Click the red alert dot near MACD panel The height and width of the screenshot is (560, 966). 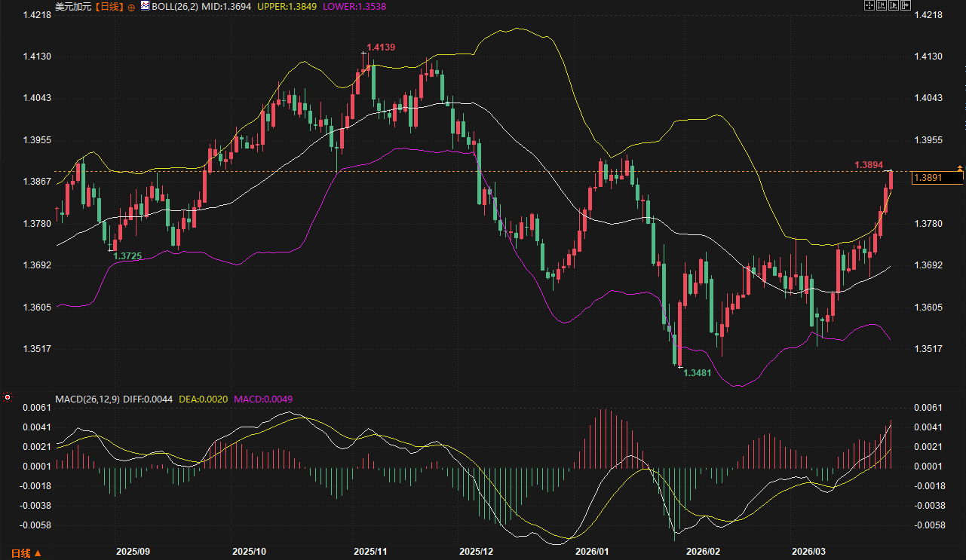(x=8, y=396)
